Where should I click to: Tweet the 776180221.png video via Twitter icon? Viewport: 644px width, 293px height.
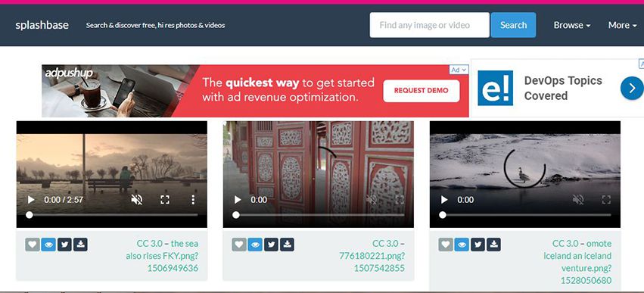pos(271,245)
